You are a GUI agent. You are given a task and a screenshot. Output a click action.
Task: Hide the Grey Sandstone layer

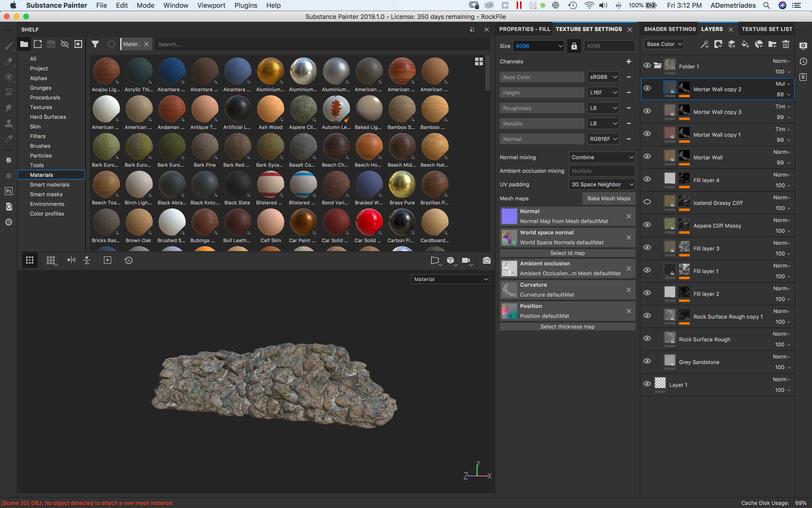(647, 361)
